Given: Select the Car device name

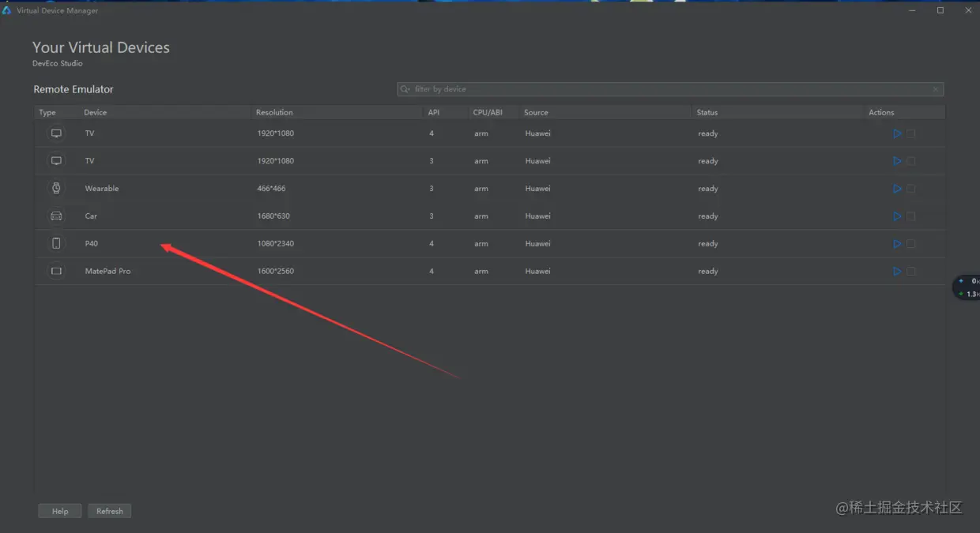Looking at the screenshot, I should (x=91, y=216).
